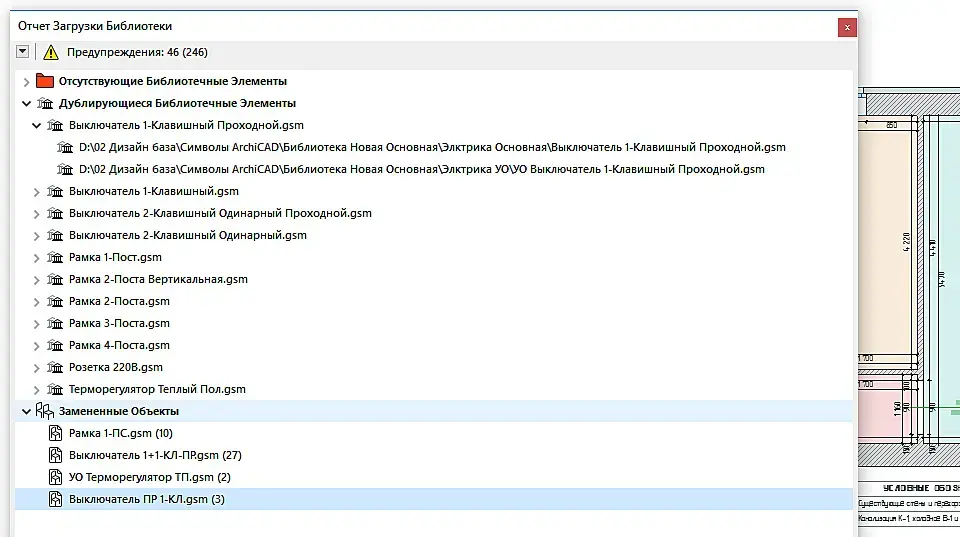The height and width of the screenshot is (537, 960).
Task: Select Рамка 4-Поста.gsm label
Action: tap(119, 345)
